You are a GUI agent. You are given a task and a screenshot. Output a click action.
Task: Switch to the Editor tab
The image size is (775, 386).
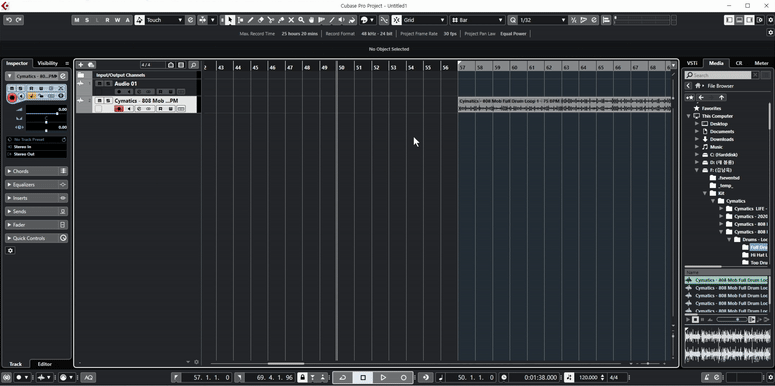pos(44,364)
